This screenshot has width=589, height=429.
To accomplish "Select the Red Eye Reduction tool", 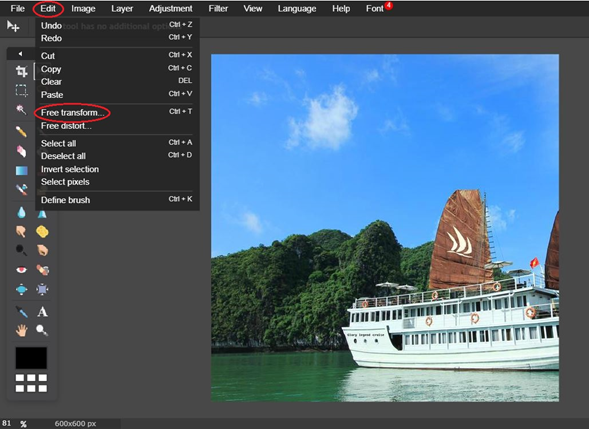I will click(x=21, y=270).
